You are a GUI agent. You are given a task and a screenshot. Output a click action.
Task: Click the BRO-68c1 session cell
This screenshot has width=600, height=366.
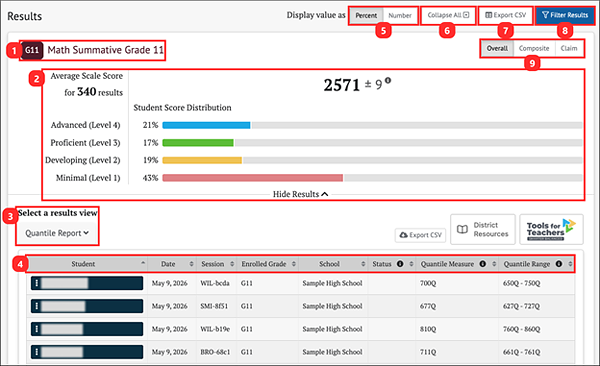[x=215, y=352]
